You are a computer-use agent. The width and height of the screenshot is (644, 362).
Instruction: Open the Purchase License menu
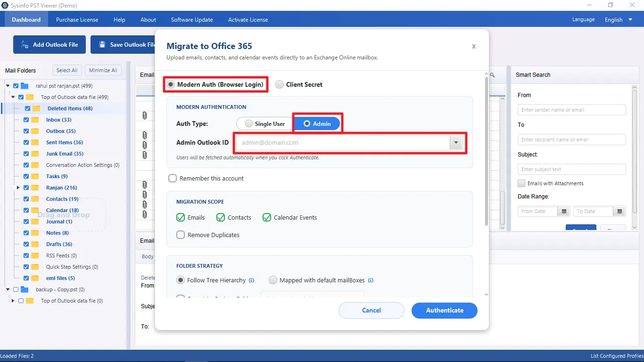click(x=77, y=20)
